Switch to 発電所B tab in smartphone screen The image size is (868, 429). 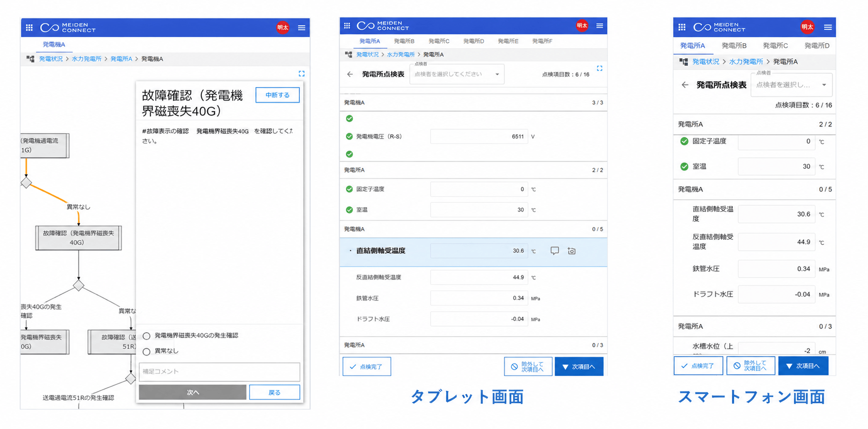tap(734, 46)
